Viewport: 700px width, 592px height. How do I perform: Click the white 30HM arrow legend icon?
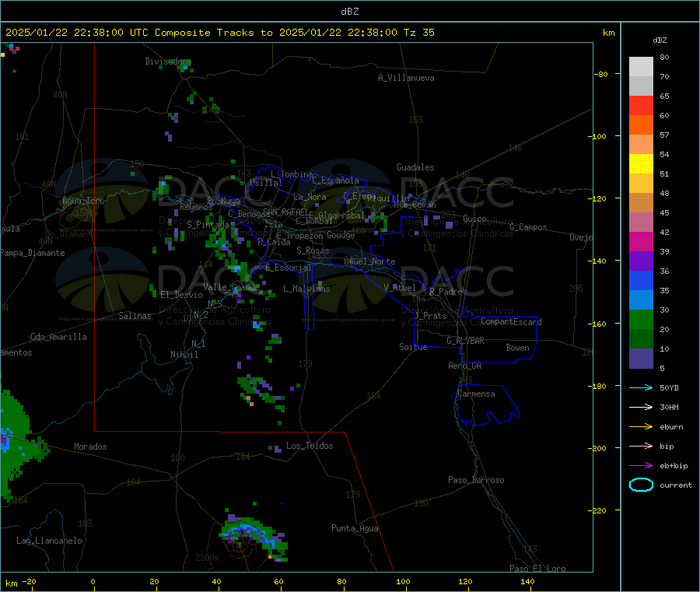(641, 407)
